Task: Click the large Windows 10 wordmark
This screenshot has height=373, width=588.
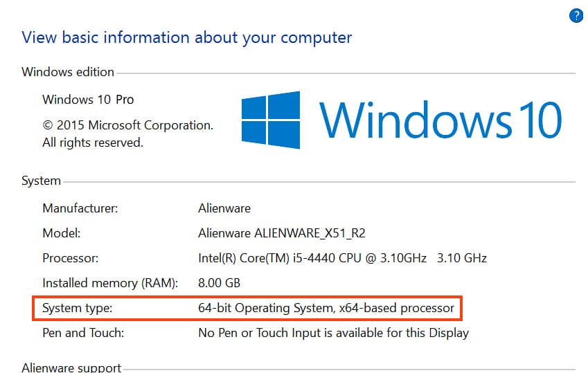Action: 440,119
